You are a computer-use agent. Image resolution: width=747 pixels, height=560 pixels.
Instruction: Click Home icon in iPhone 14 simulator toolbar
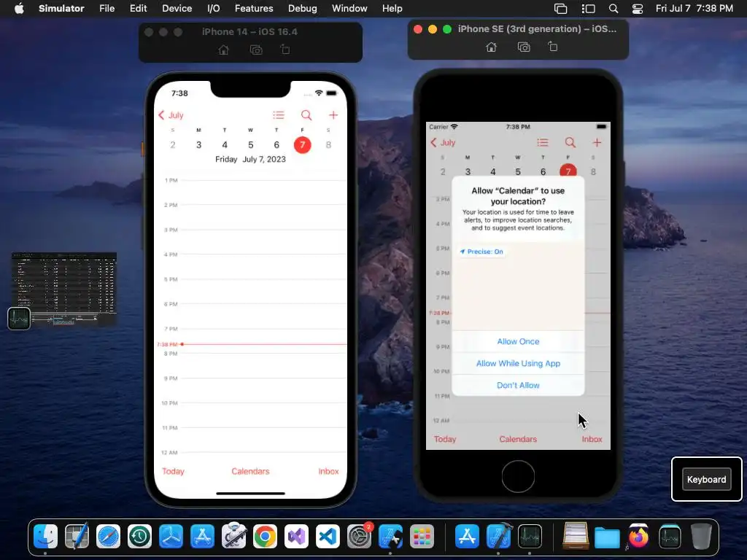[223, 50]
